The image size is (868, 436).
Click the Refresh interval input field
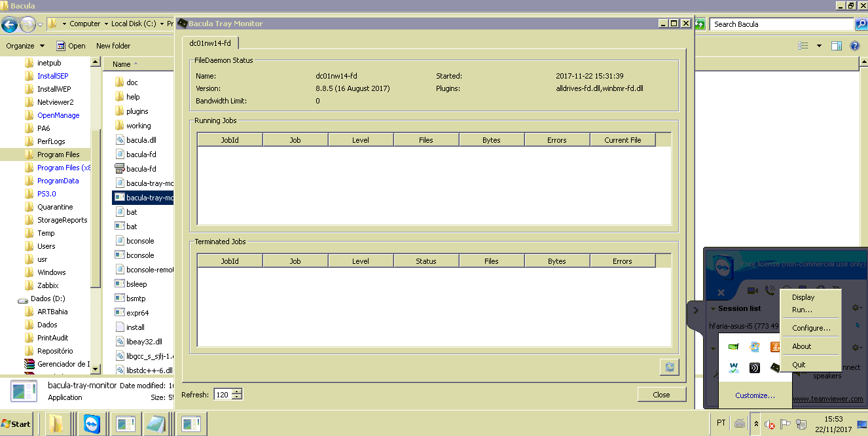[223, 395]
